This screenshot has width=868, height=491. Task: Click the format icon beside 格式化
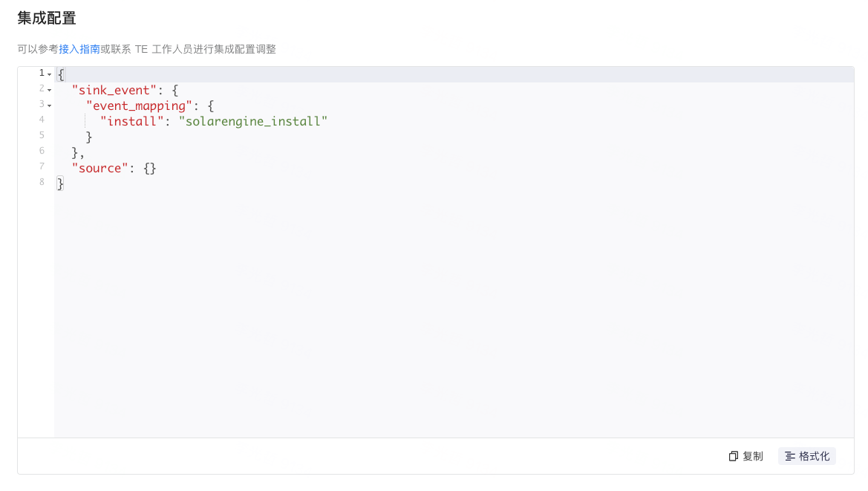(x=790, y=456)
